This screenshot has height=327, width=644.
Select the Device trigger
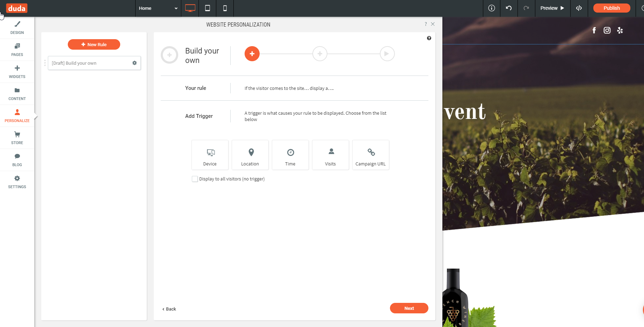pos(210,155)
